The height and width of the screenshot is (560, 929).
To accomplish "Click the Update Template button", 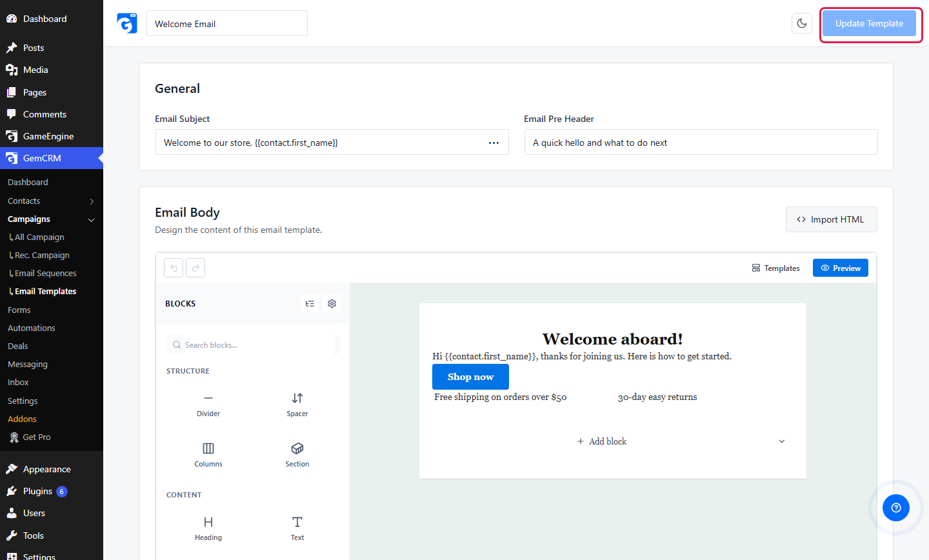I will 869,23.
